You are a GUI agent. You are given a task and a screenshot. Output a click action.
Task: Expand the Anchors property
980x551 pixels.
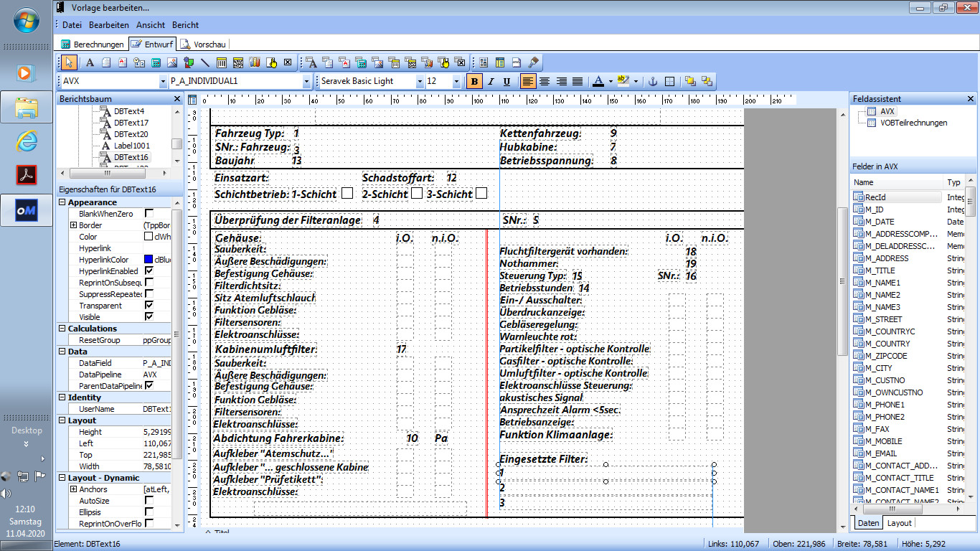pos(73,489)
